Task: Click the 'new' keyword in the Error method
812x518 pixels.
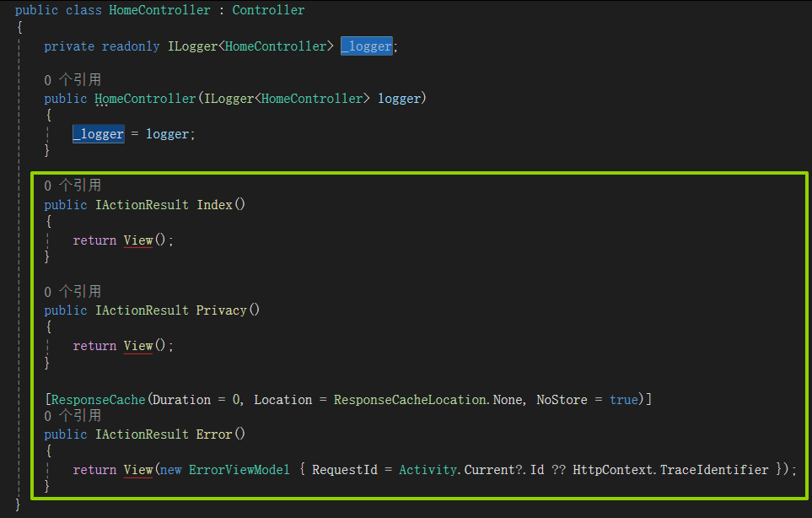Action: click(171, 470)
